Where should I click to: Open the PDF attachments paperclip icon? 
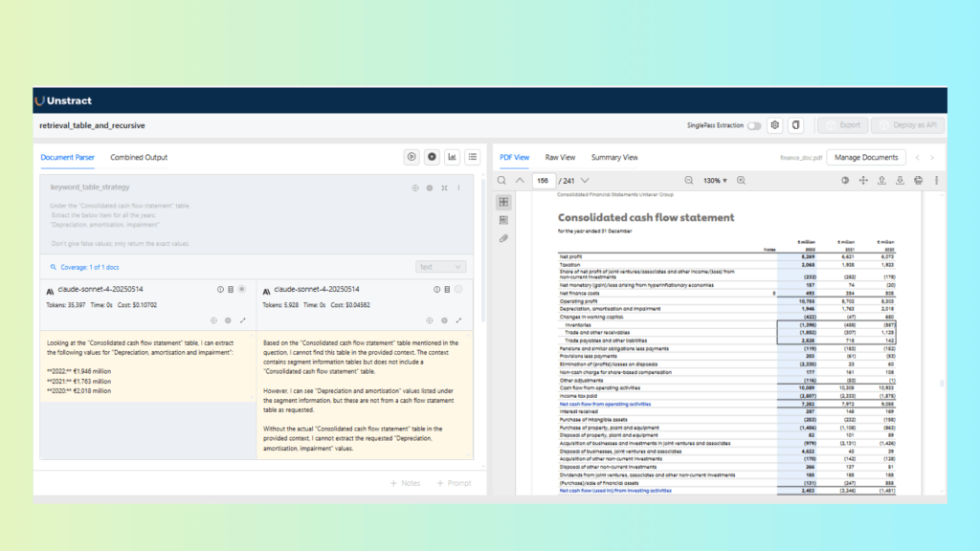click(x=503, y=238)
